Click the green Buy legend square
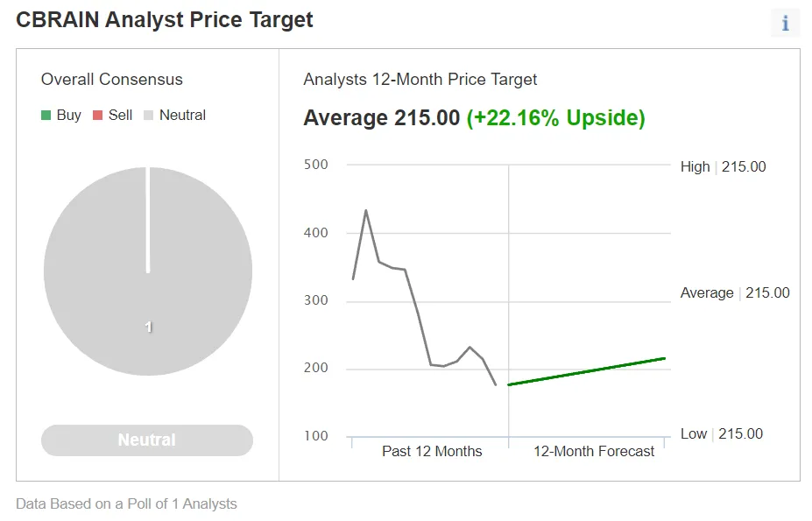812x521 pixels. pyautogui.click(x=46, y=116)
